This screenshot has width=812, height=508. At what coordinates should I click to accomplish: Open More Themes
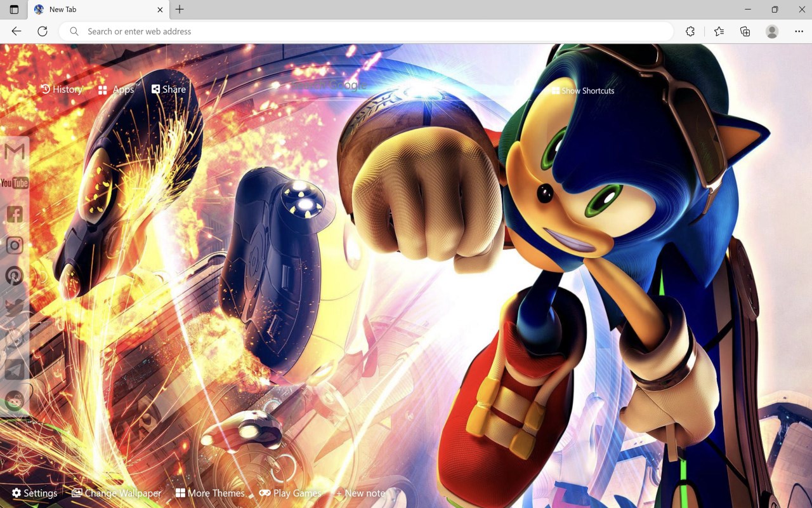tap(210, 493)
